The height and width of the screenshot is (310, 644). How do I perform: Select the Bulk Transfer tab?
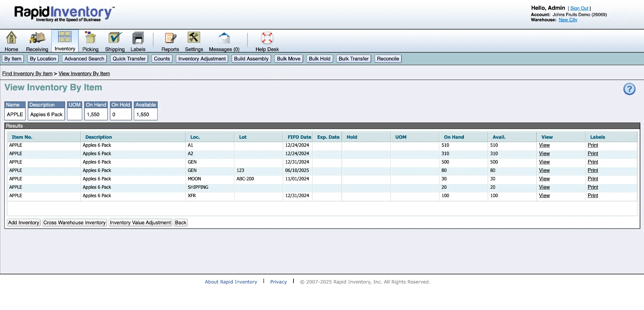[354, 59]
